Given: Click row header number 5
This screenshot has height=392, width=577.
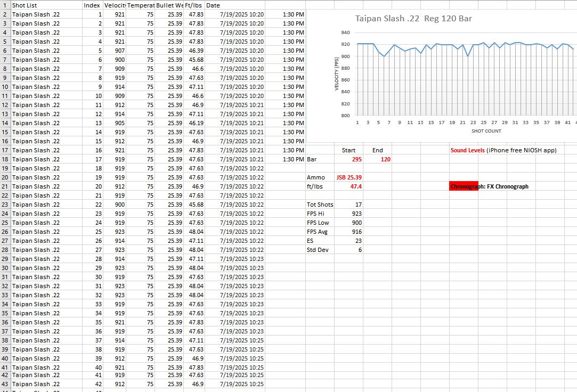Looking at the screenshot, I should (5, 42).
